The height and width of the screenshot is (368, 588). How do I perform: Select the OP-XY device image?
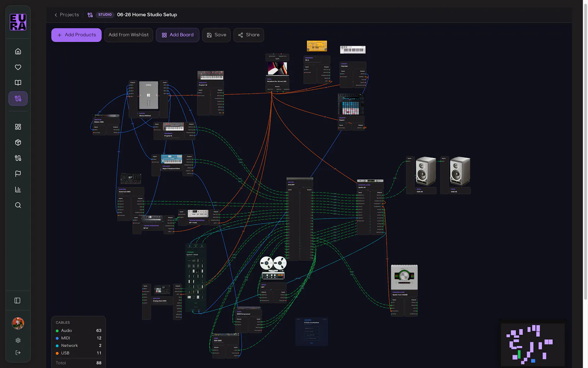pyautogui.click(x=153, y=219)
